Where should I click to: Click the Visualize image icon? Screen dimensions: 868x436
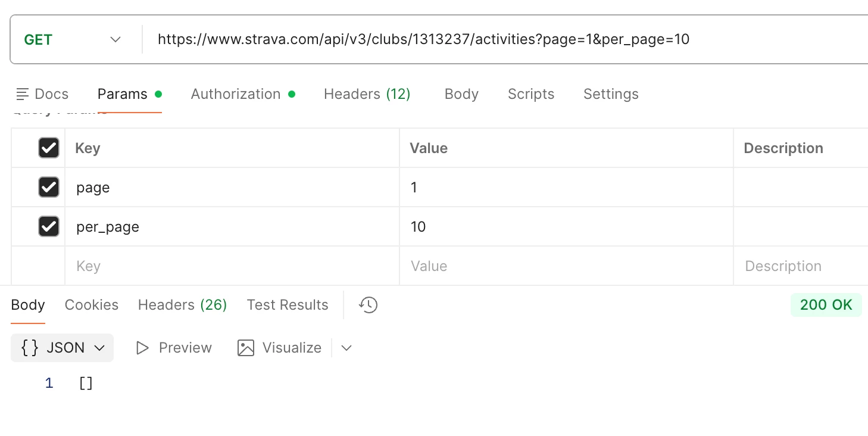coord(246,348)
